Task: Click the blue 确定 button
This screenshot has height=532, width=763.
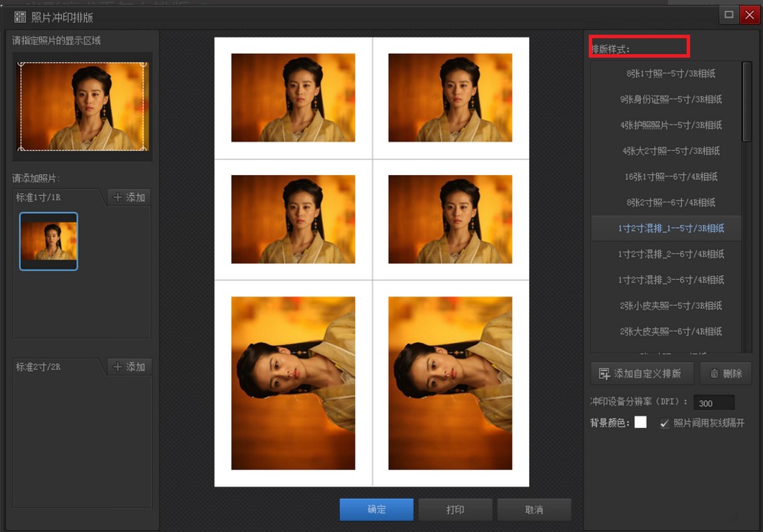Action: (x=376, y=510)
